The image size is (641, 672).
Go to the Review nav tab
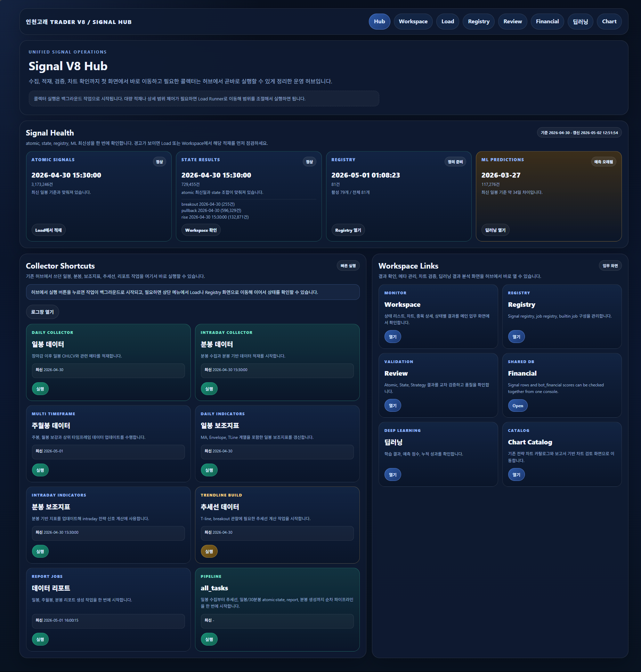pos(513,22)
